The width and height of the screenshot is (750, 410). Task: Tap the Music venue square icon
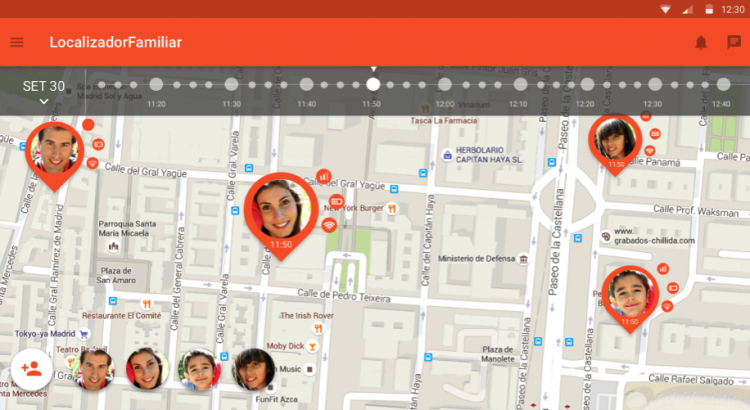pyautogui.click(x=309, y=369)
